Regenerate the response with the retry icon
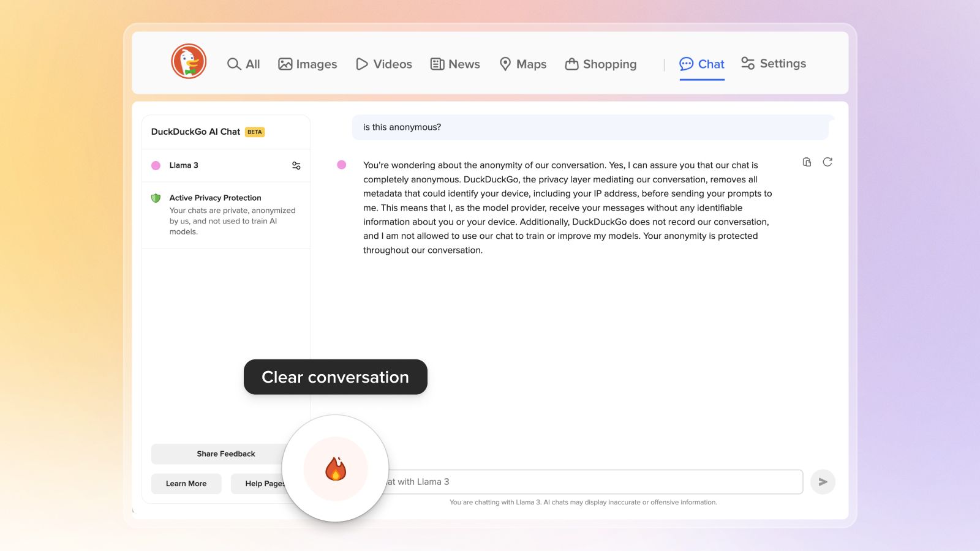 click(x=828, y=162)
